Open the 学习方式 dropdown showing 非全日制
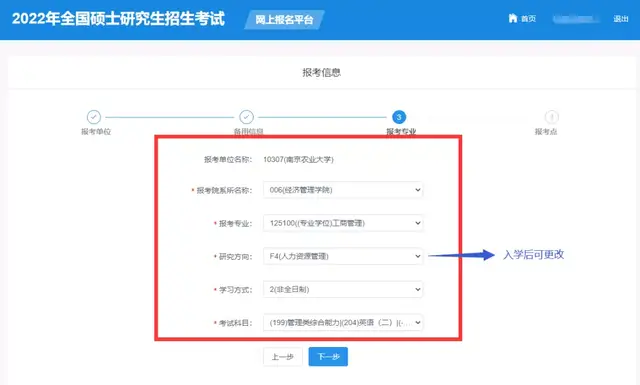Viewport: 640px width, 385px height. [343, 289]
